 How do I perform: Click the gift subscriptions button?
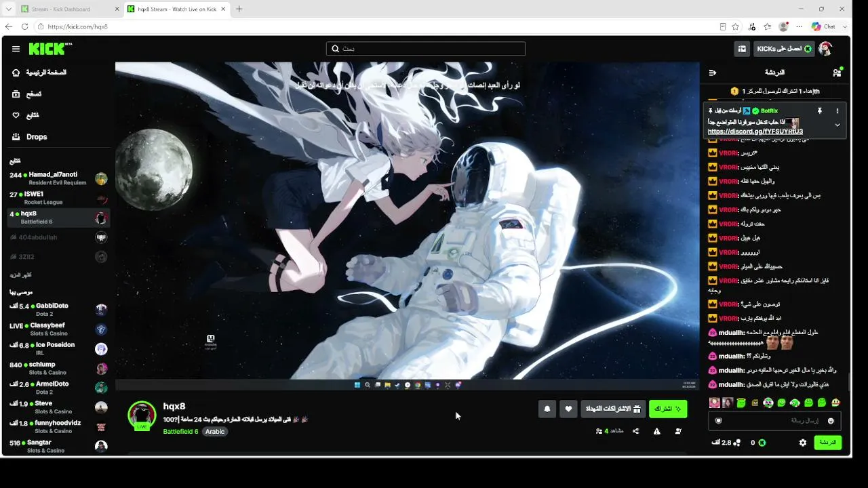click(x=613, y=409)
